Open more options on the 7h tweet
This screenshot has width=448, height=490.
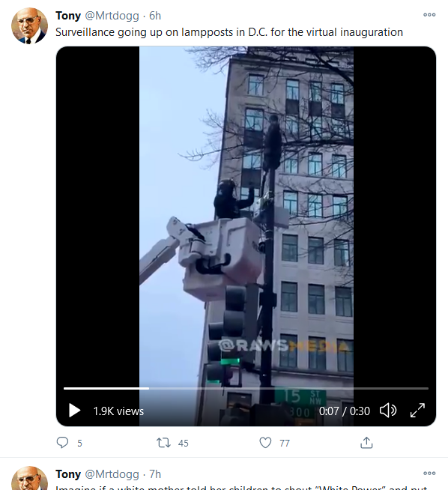tap(429, 473)
